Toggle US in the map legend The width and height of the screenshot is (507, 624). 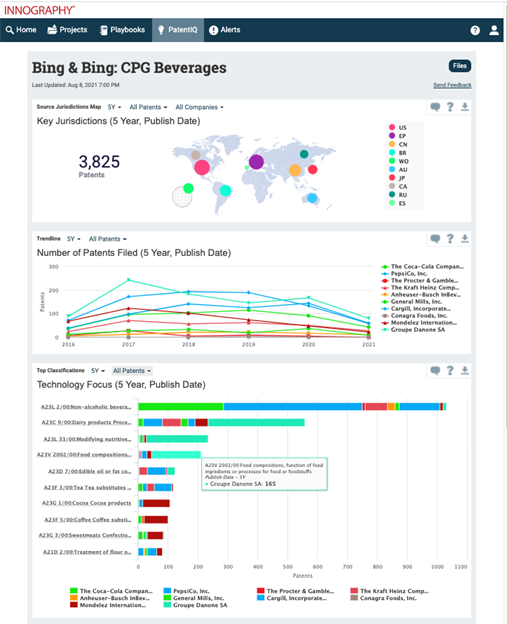[398, 127]
